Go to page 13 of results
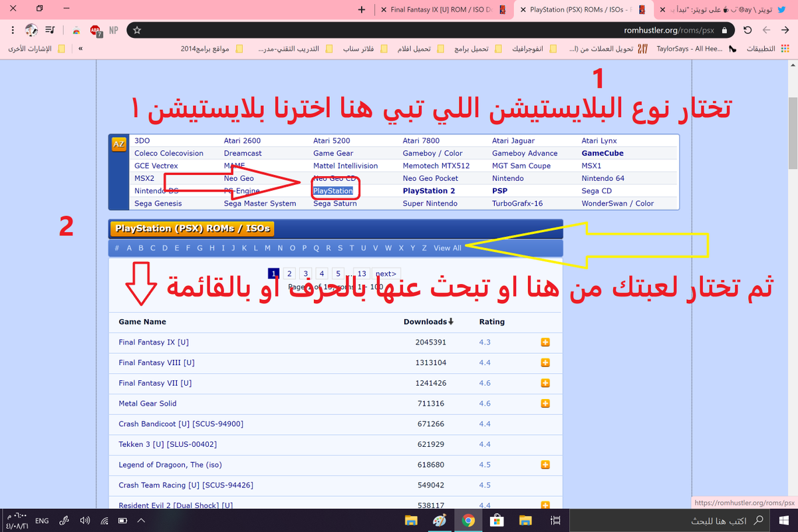Screen dimensions: 798x532 tap(362, 273)
